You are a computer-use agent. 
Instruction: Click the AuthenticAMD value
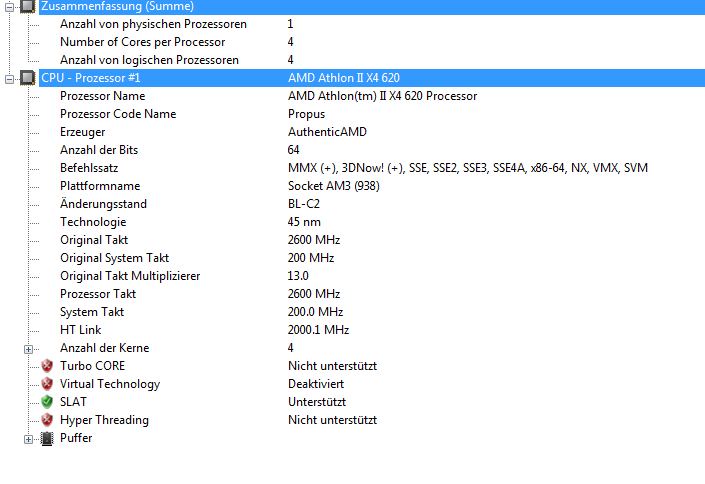(x=327, y=132)
